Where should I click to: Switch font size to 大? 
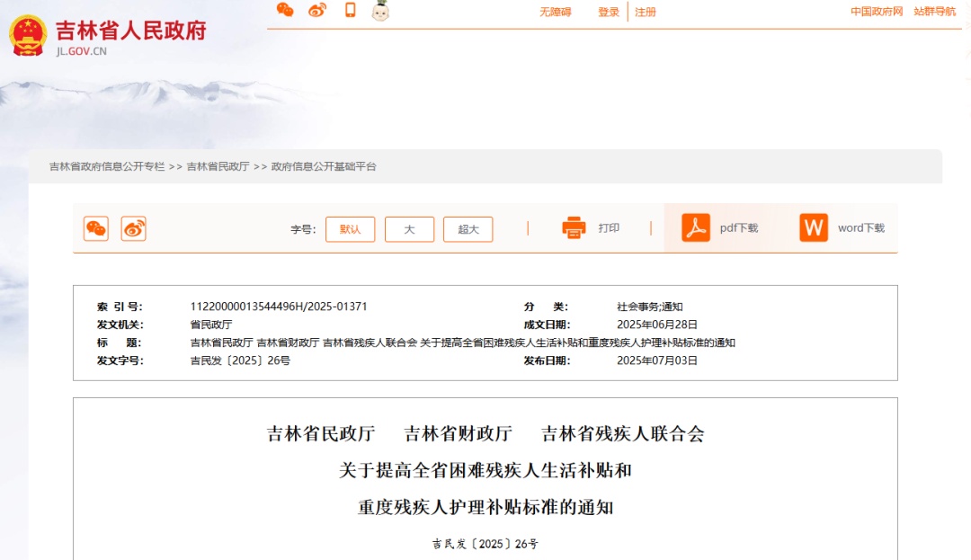pos(409,229)
